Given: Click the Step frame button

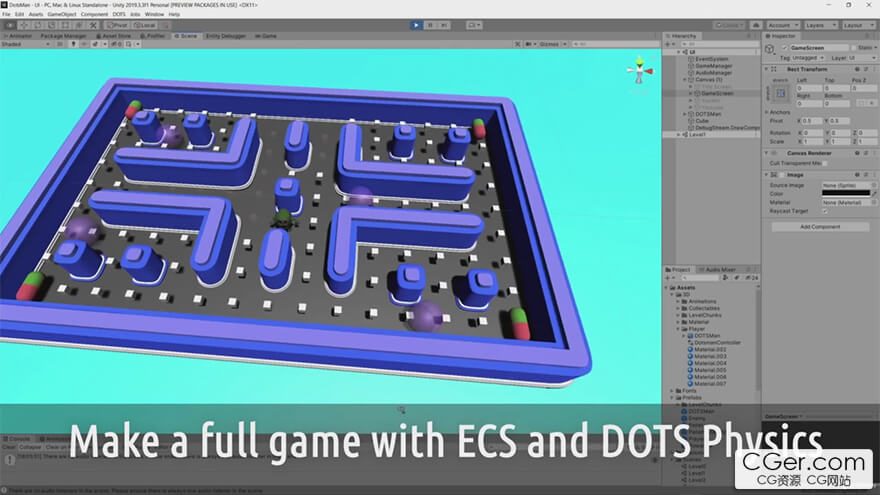Looking at the screenshot, I should (444, 25).
